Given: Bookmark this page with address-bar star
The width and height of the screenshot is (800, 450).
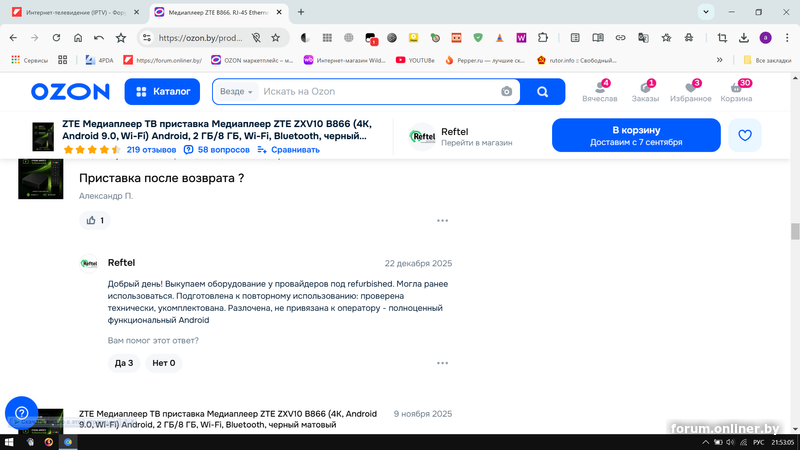Looking at the screenshot, I should click(x=276, y=38).
